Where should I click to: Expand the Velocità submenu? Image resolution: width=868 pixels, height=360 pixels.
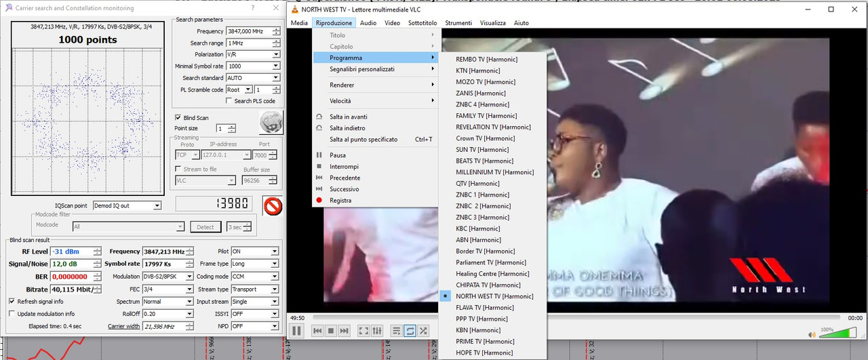pos(375,101)
